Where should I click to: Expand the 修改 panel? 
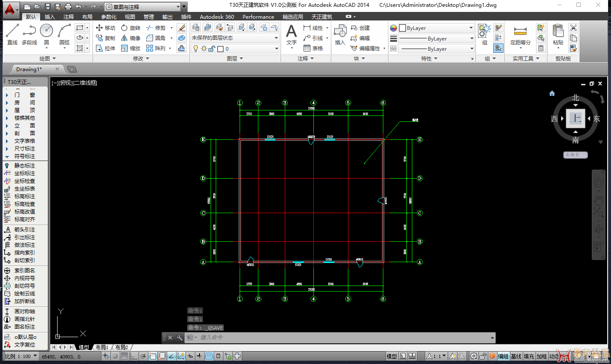coord(141,58)
